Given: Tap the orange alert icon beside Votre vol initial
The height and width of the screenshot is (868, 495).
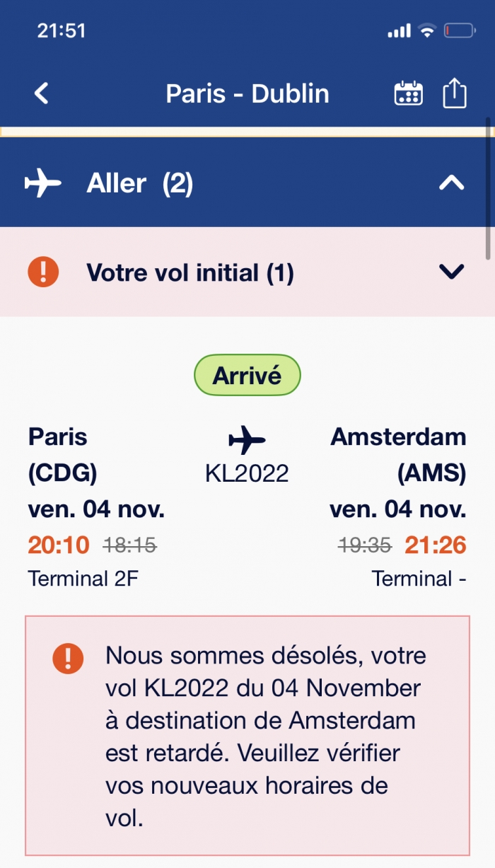Looking at the screenshot, I should [x=43, y=272].
